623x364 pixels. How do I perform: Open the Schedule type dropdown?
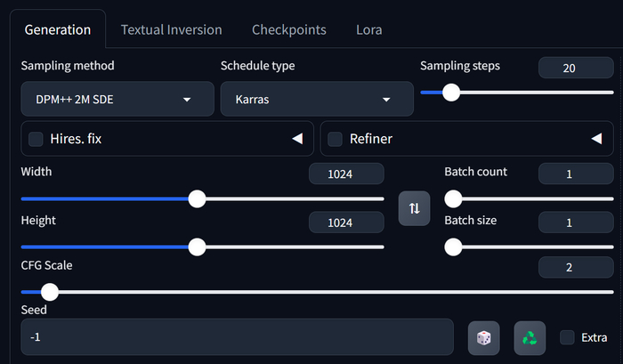317,99
